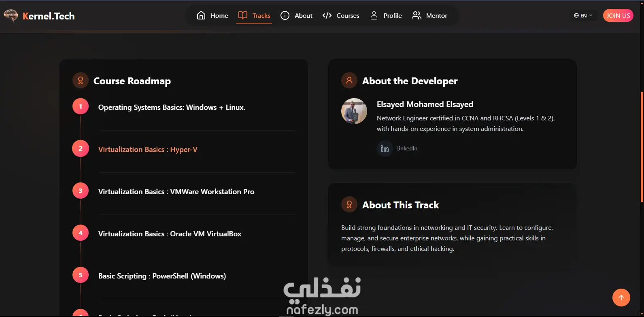This screenshot has width=644, height=317.
Task: Open the Courses menu item
Action: coord(341,15)
